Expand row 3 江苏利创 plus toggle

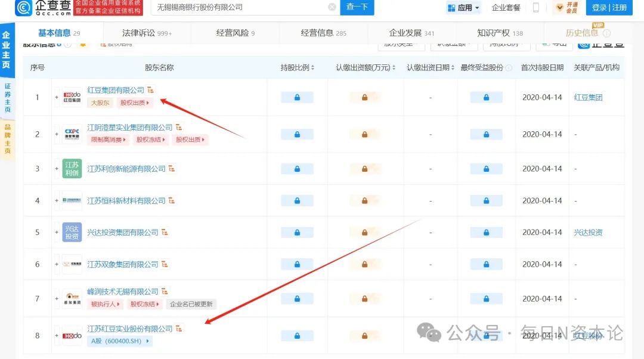(x=57, y=168)
